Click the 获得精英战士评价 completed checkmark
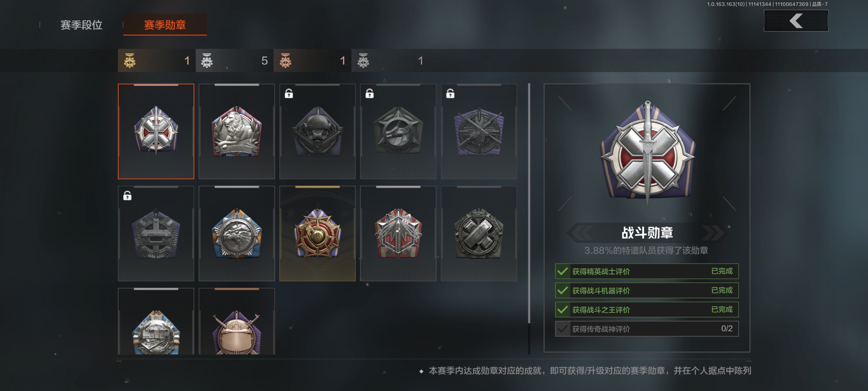The height and width of the screenshot is (391, 868). pos(562,271)
